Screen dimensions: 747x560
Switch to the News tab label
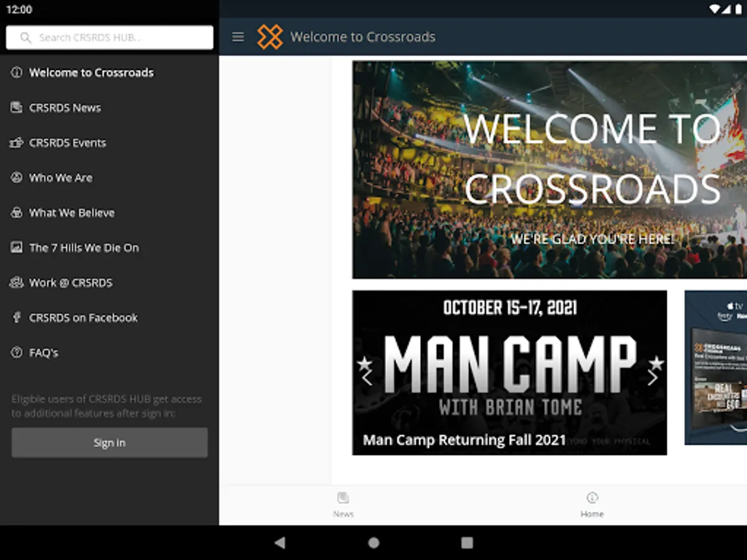click(343, 514)
